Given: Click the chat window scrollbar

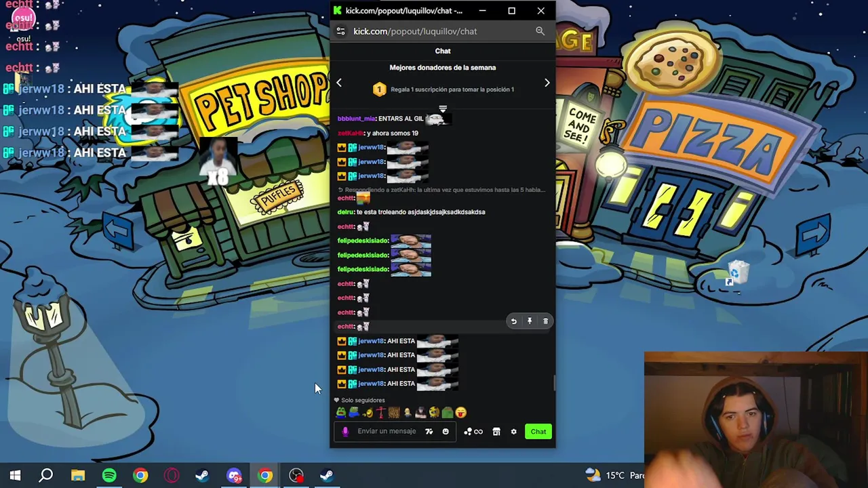Looking at the screenshot, I should pos(554,384).
